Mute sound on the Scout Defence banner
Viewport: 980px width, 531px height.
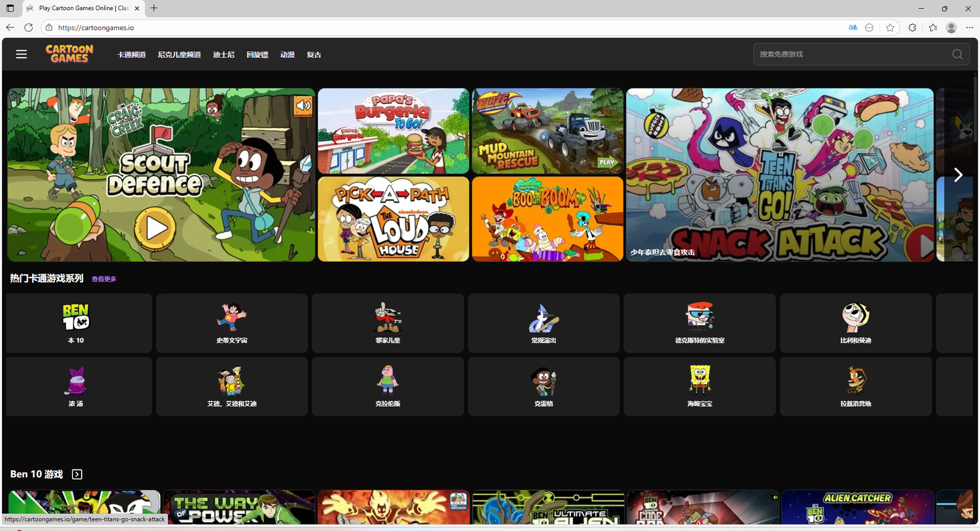[x=303, y=106]
